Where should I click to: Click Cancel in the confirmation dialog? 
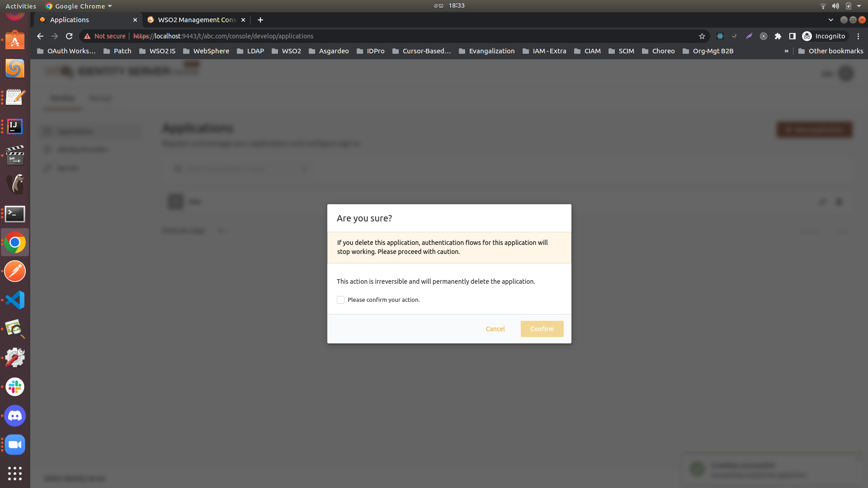[x=495, y=328]
